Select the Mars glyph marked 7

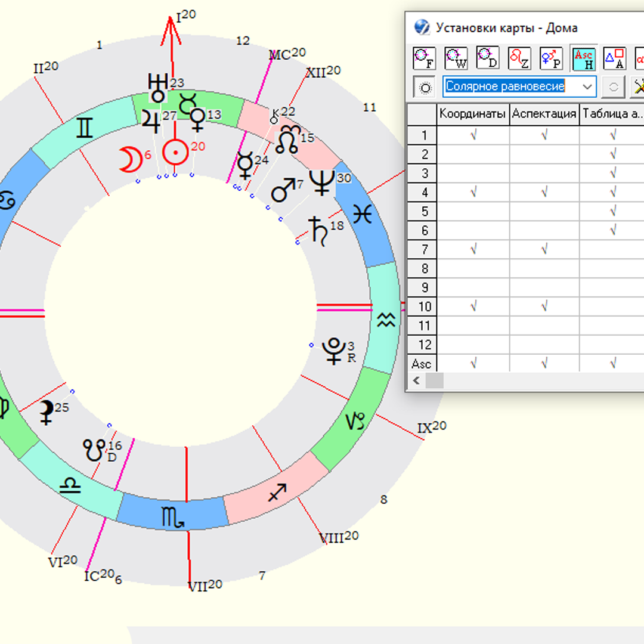283,190
